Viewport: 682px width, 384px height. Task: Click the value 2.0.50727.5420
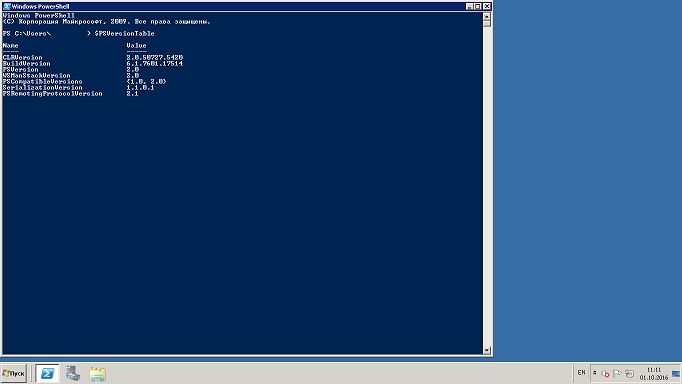pos(154,57)
